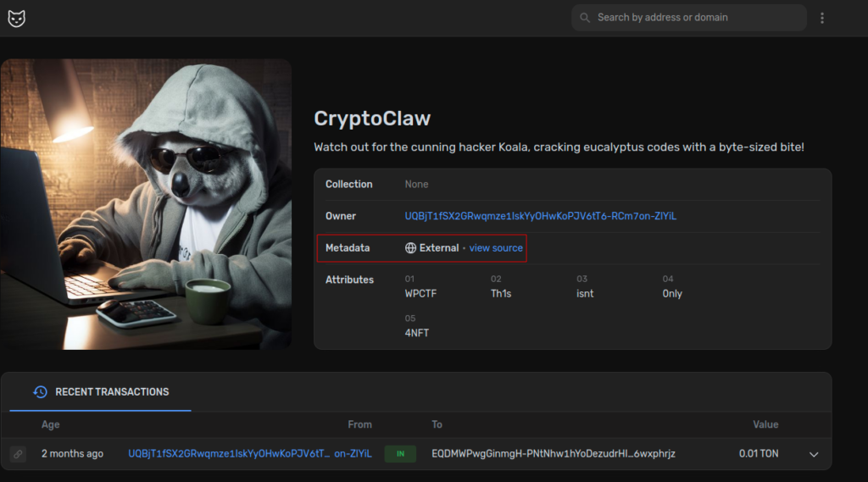Click the 0.01 TON transaction value
868x482 pixels.
click(758, 454)
